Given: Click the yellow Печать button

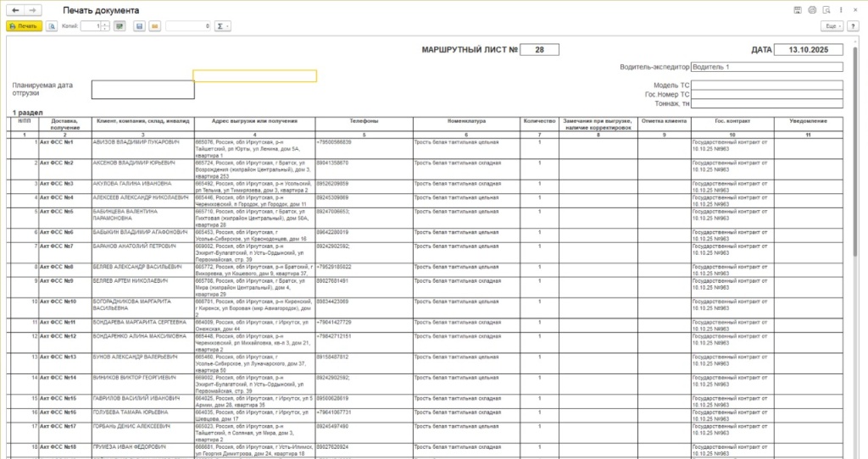Looking at the screenshot, I should tap(24, 26).
